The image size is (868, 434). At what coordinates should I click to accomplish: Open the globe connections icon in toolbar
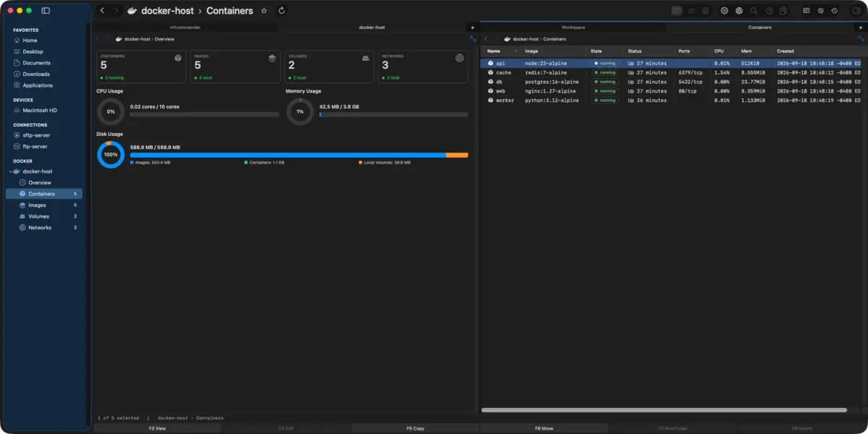point(739,11)
